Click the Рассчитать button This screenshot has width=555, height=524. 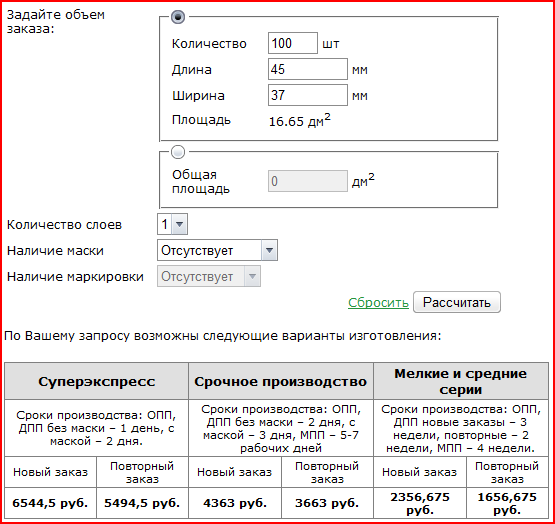coord(457,302)
